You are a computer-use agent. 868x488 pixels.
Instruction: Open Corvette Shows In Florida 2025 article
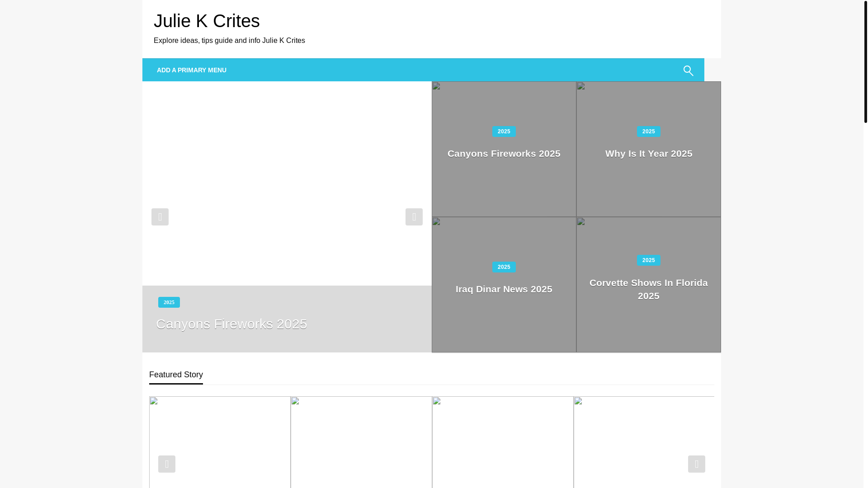pos(649,289)
